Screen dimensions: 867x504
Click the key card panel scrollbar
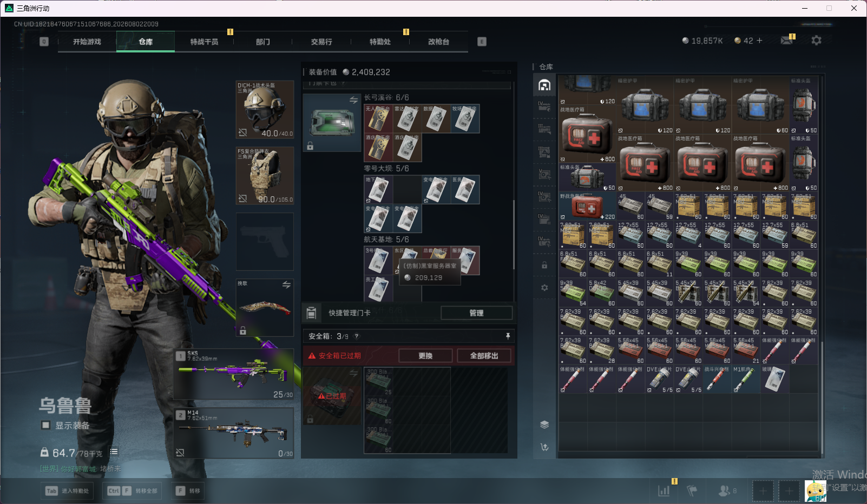pos(514,235)
